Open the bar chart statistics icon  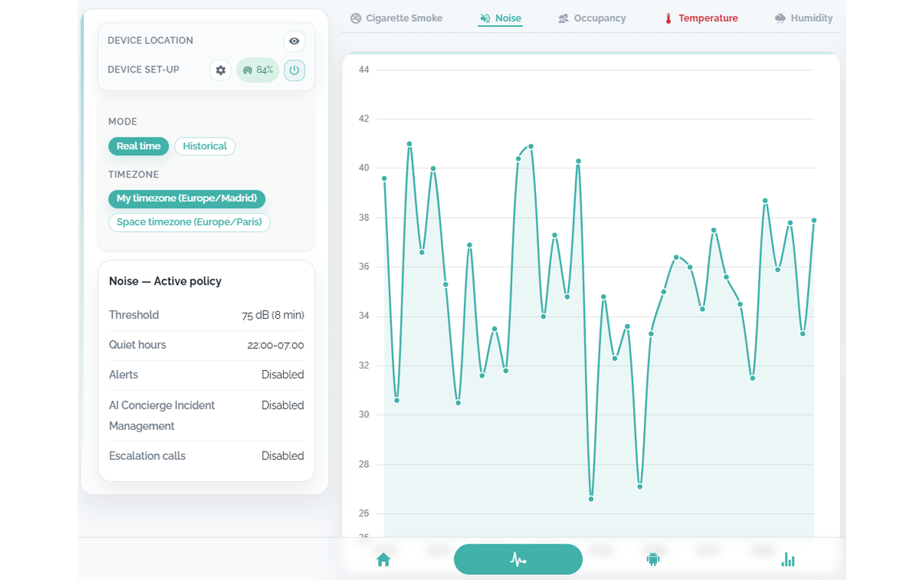pos(788,560)
